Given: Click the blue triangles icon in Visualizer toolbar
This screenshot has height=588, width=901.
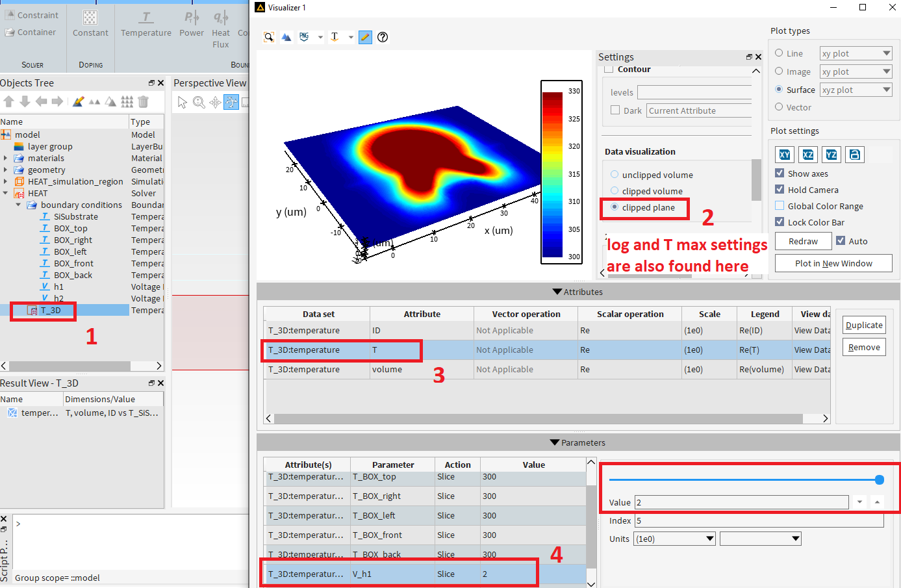Looking at the screenshot, I should click(286, 37).
